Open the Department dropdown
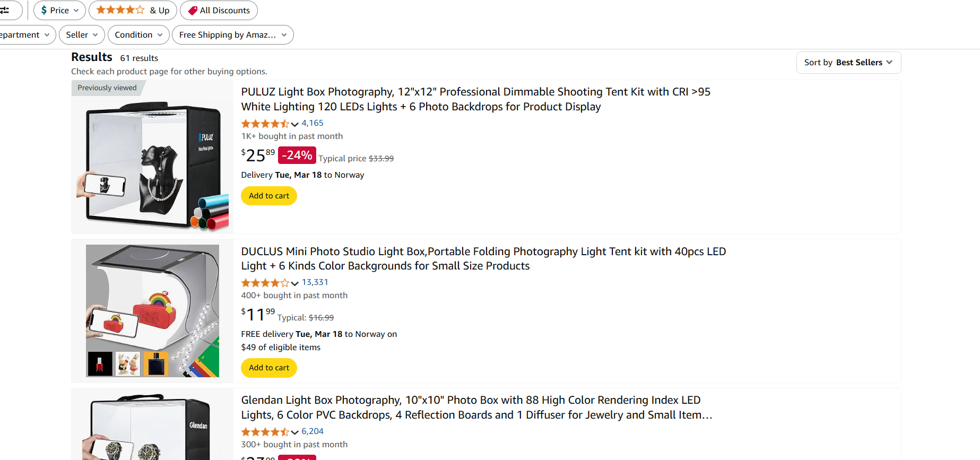Screen dimensions: 980x460 tap(24, 34)
